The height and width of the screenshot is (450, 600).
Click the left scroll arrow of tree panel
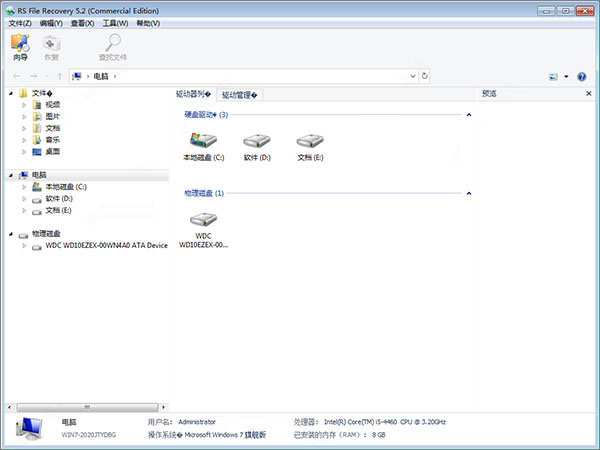coord(10,407)
